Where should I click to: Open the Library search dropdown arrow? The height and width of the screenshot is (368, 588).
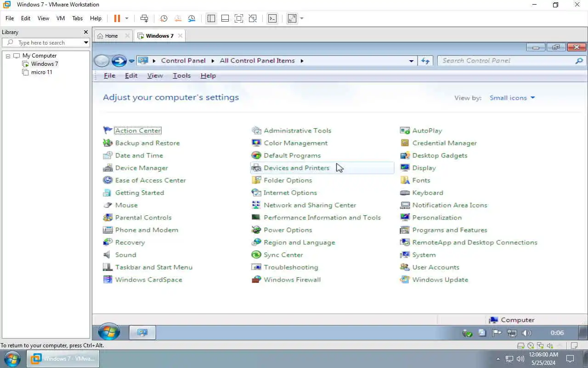tap(86, 43)
